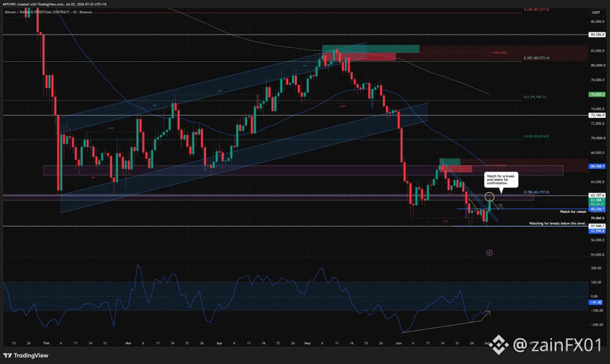This screenshot has height=364, width=610.
Task: Click the -41.40 oscillator value label
Action: point(596,302)
